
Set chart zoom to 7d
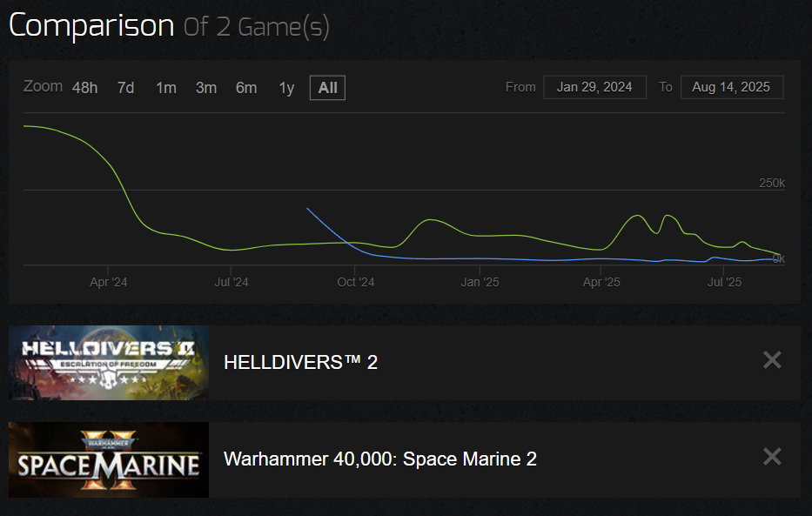[x=126, y=88]
